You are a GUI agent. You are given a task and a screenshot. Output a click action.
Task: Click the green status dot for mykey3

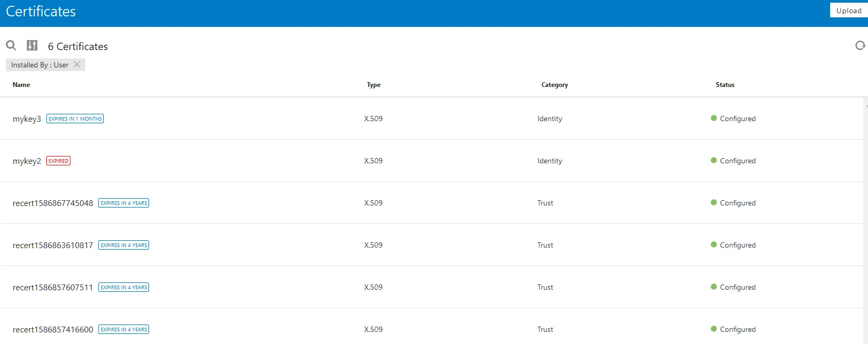tap(714, 118)
